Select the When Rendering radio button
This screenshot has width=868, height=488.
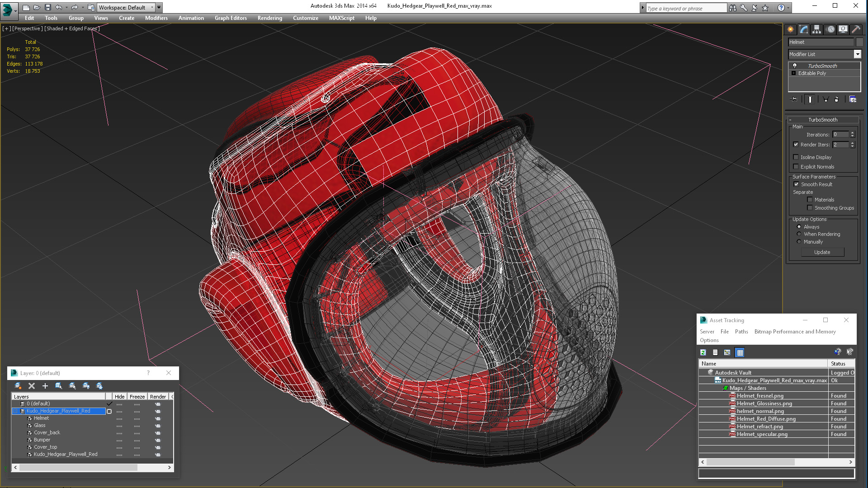[x=799, y=234]
